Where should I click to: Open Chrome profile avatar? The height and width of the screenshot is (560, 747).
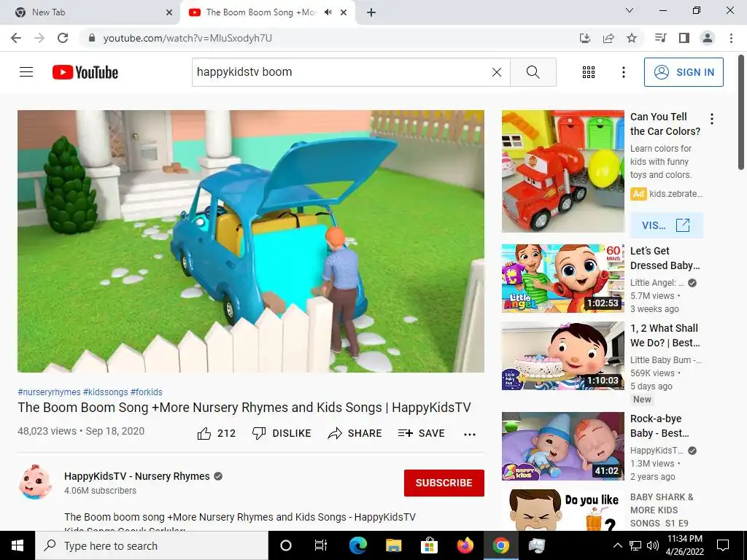(708, 38)
